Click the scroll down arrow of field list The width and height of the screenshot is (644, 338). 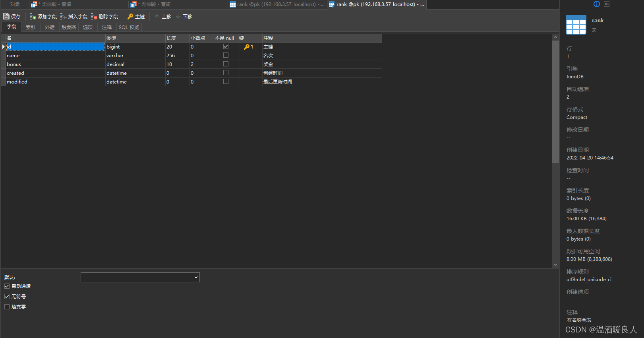(555, 265)
